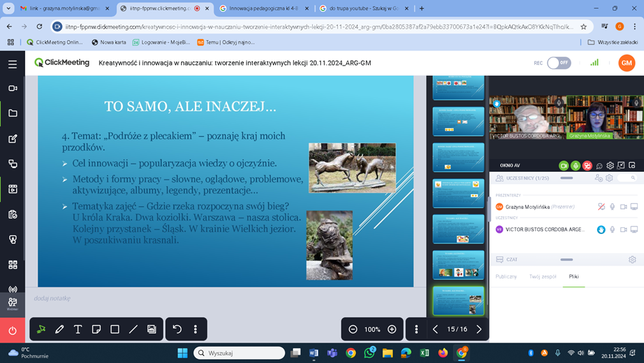
Task: Toggle the green camera button in OKNO AV
Action: pos(564,166)
